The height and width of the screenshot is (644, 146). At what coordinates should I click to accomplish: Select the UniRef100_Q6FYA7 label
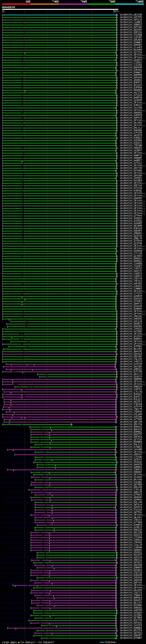(x=131, y=583)
